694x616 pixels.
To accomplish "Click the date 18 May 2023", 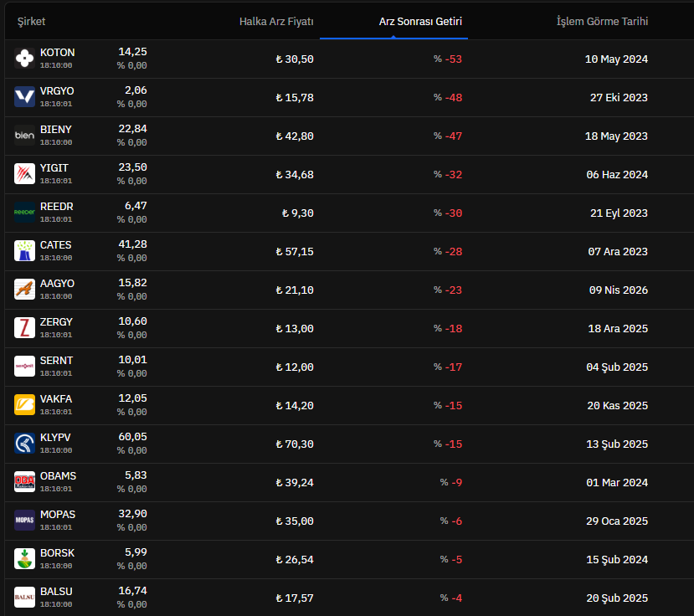I will 616,136.
